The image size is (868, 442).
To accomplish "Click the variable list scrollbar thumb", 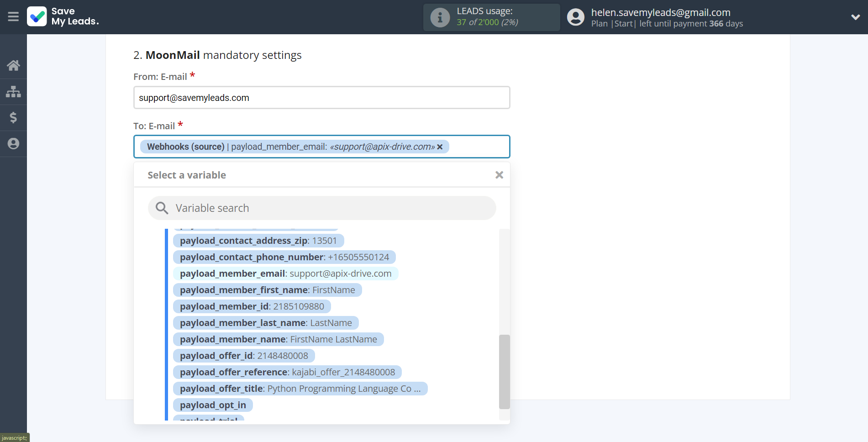I will [504, 372].
